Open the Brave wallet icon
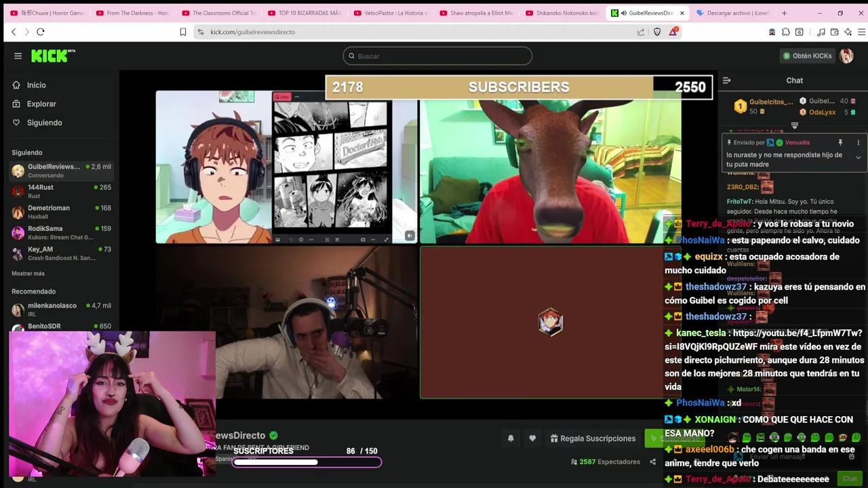Screen dimensions: 868x488 tap(835, 32)
